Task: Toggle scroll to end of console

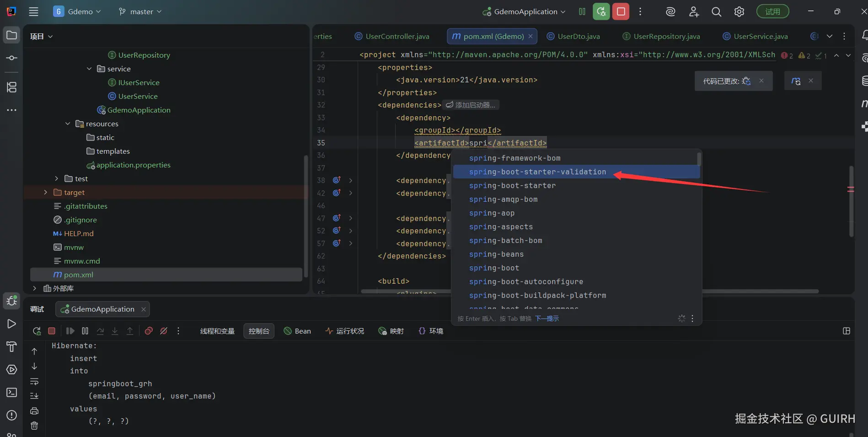Action: 34,396
